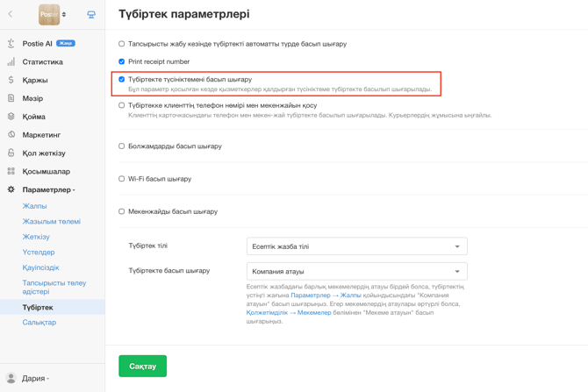
Task: Open the Салықтар submenu item
Action: tap(39, 323)
